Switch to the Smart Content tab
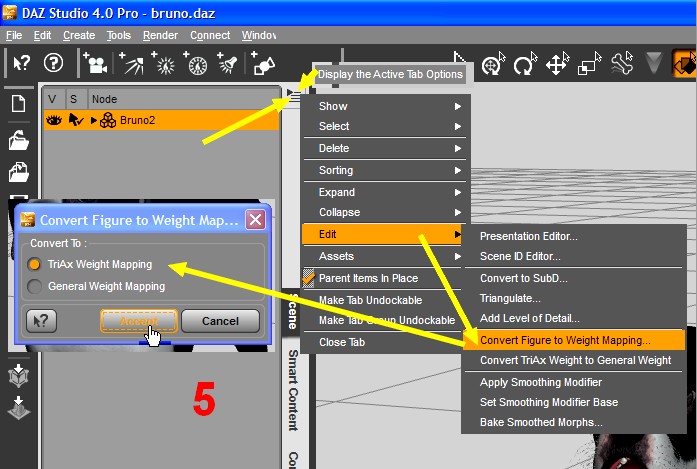 pos(292,390)
